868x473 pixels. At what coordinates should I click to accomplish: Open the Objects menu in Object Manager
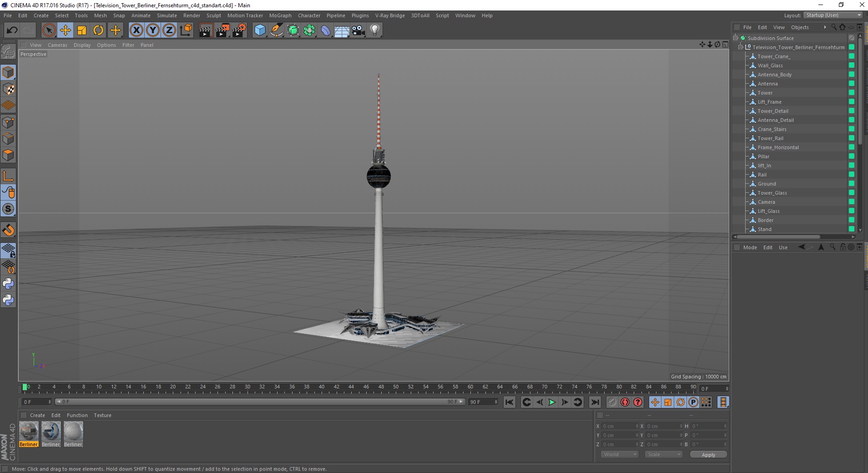click(x=800, y=27)
